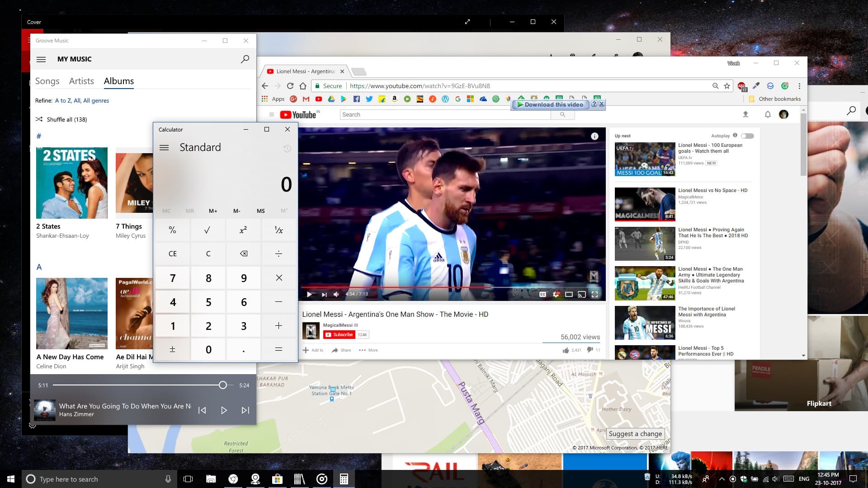868x488 pixels.
Task: Click the plus-minus sign key
Action: click(172, 349)
